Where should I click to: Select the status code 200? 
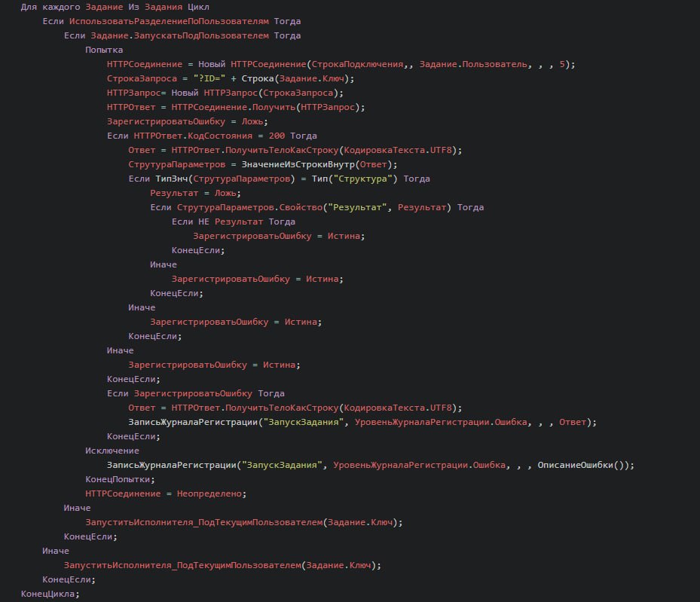point(277,136)
